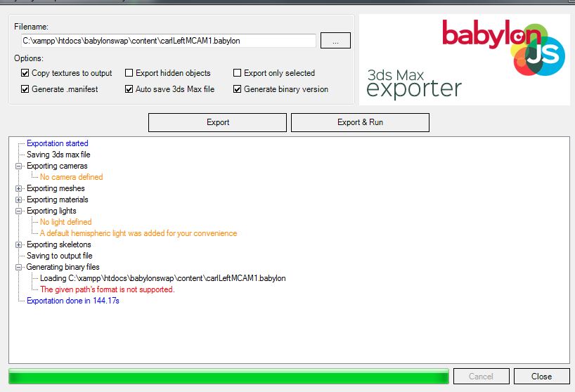The image size is (575, 392).
Task: Expand the Exporting meshes node
Action: coord(18,189)
